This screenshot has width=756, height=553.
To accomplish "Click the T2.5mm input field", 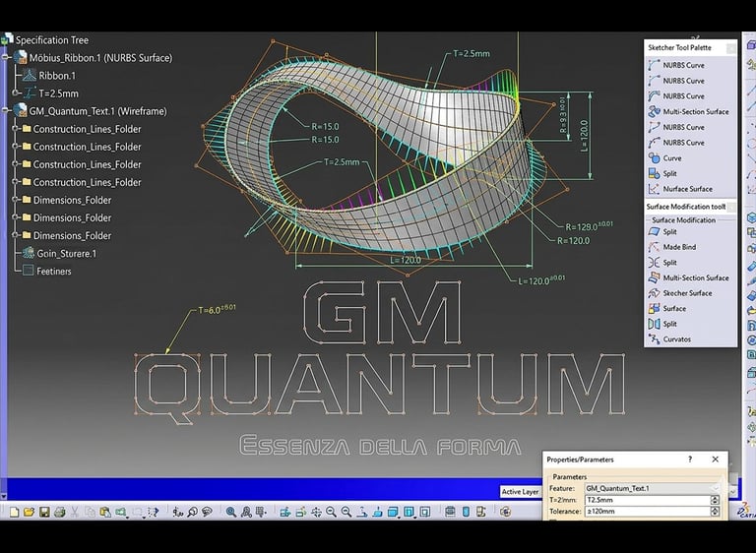I will click(x=648, y=500).
